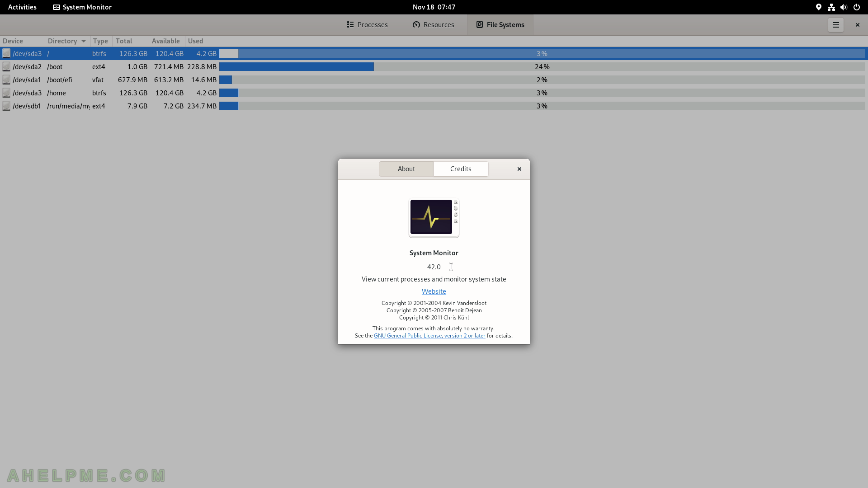
Task: Click the location indicator in the top bar
Action: (x=818, y=7)
